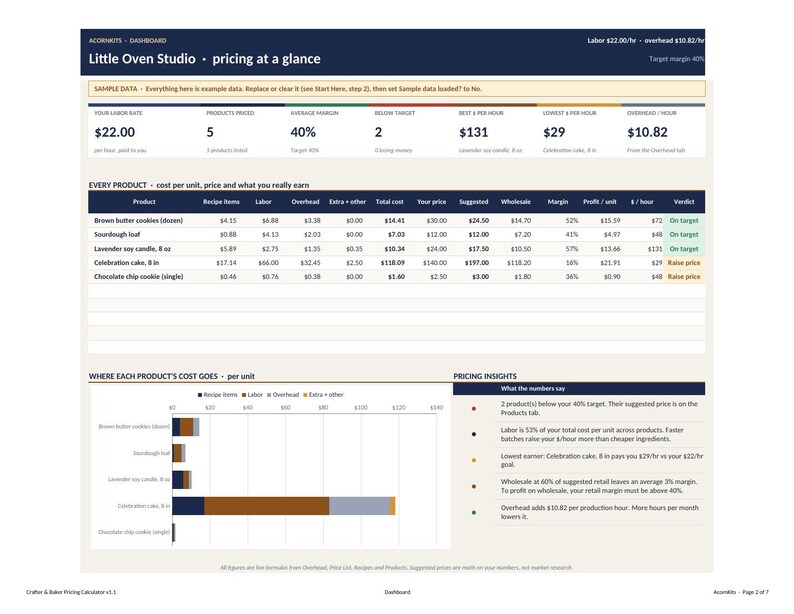Click Brown butter cookies margin 52%
This screenshot has width=794, height=614.
(x=572, y=221)
